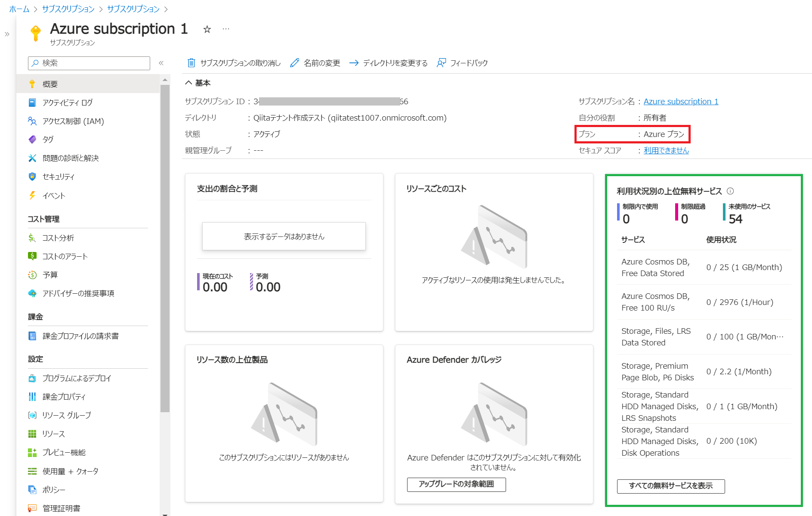Click Storage, Premium Page Blob, P6 Disks row
This screenshot has width=812, height=516.
coord(704,372)
